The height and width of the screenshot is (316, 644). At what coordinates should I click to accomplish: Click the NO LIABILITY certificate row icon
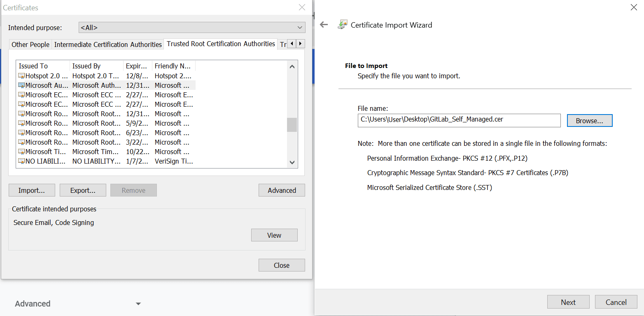coord(21,161)
